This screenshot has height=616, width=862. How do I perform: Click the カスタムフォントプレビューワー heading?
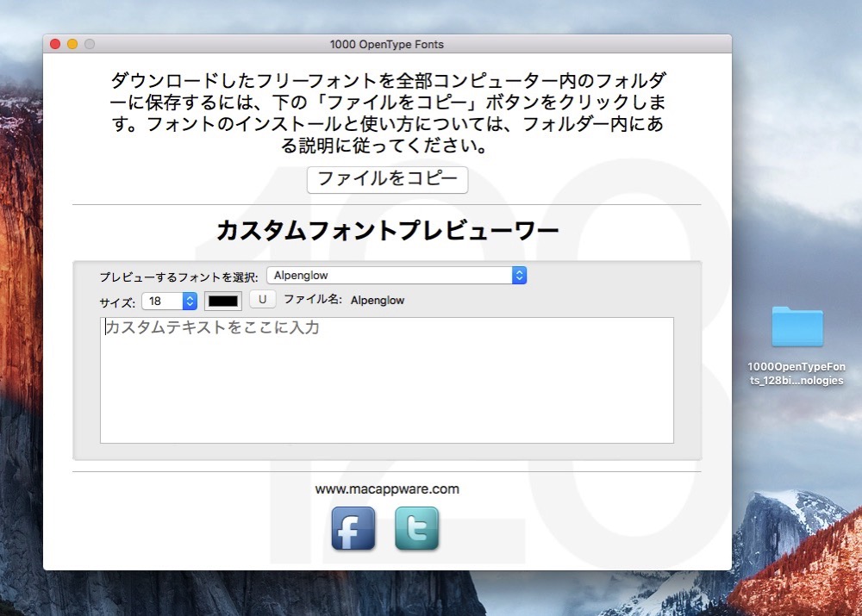388,230
